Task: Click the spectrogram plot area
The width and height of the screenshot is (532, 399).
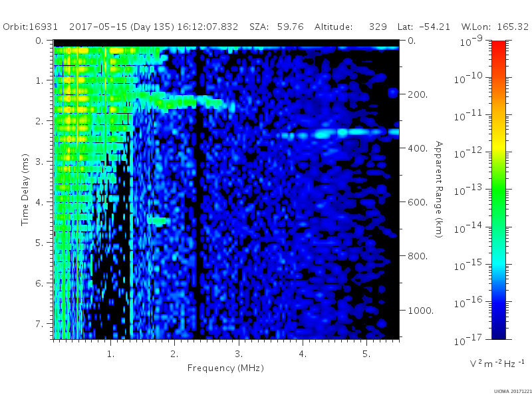Action: (x=226, y=190)
